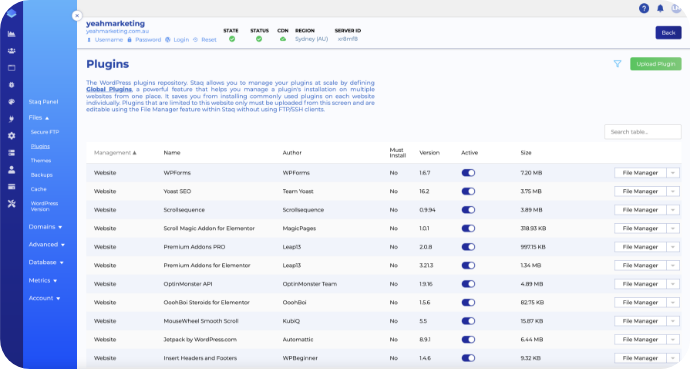690x369 pixels.
Task: Open dropdown arrow in Premium Addons PRO row
Action: [673, 247]
